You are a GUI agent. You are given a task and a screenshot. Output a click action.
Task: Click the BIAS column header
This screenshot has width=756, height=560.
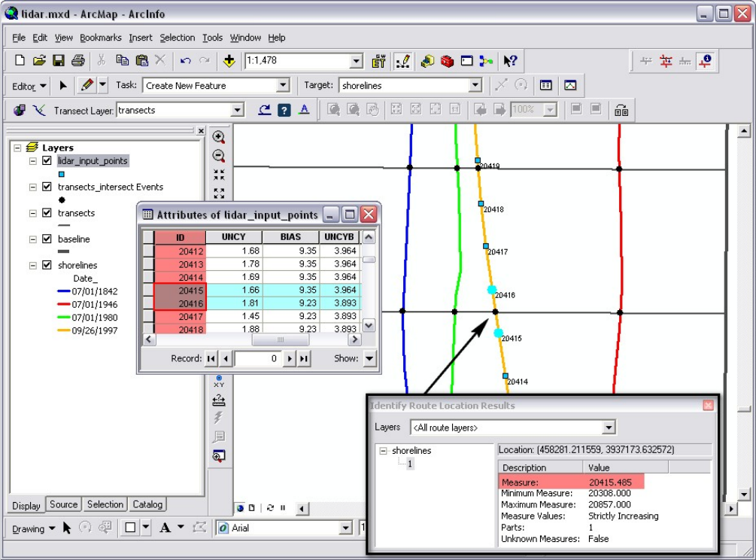(290, 237)
